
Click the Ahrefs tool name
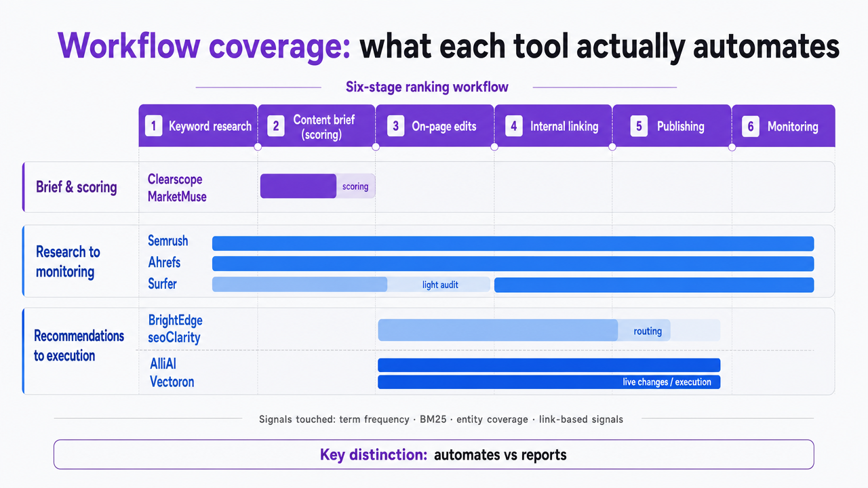(x=164, y=262)
